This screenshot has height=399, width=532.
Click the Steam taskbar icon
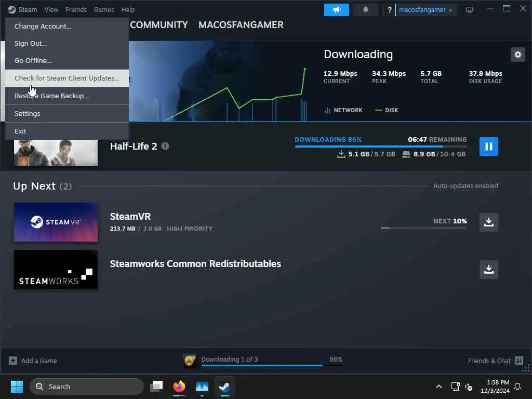(x=224, y=387)
